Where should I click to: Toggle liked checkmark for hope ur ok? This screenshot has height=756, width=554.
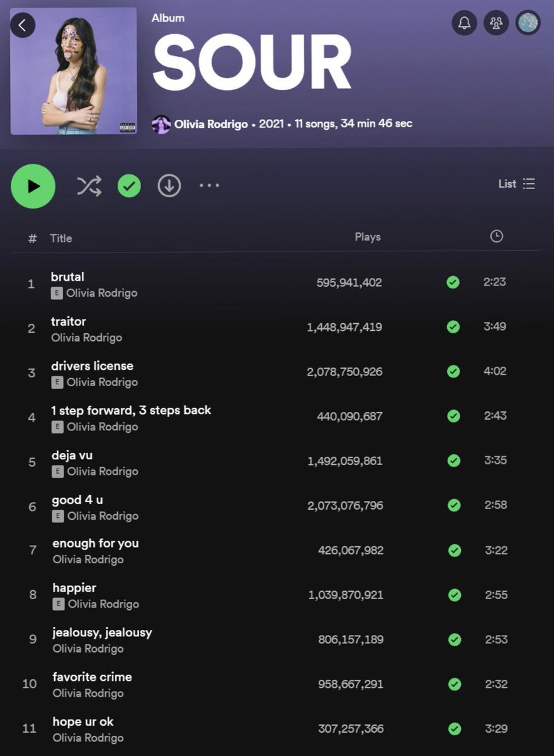pos(455,729)
